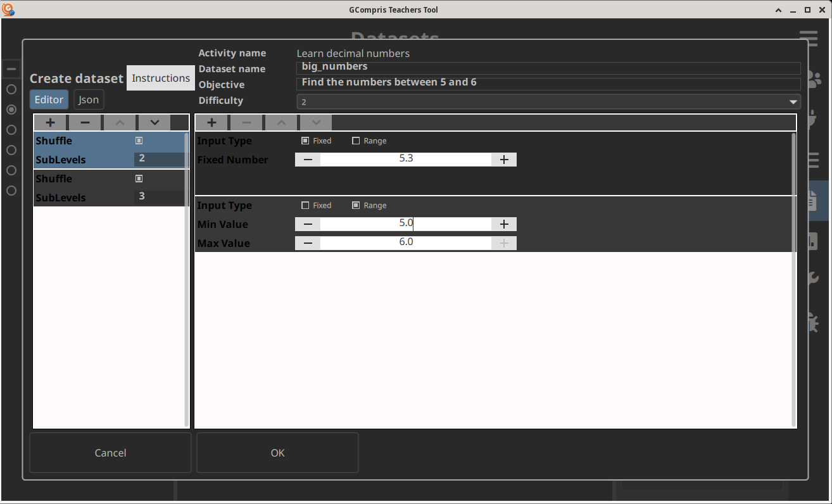Increase the Fixed Number value with plus
The image size is (832, 504).
tap(504, 160)
